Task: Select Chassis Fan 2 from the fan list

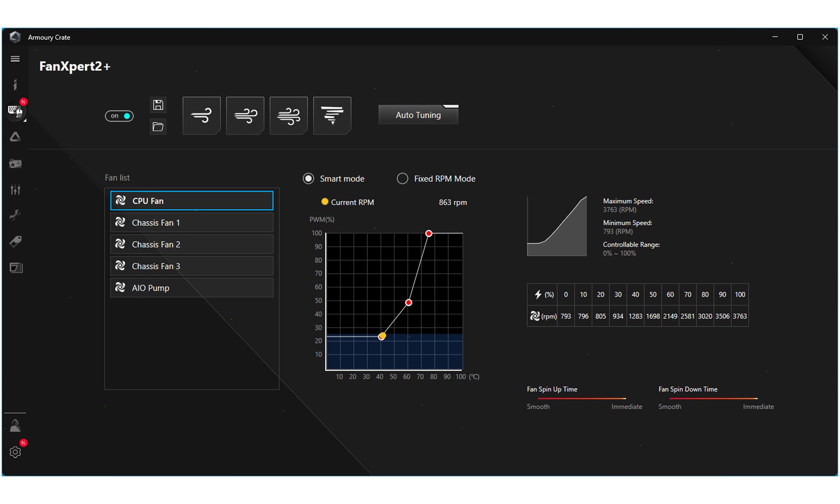Action: [191, 244]
